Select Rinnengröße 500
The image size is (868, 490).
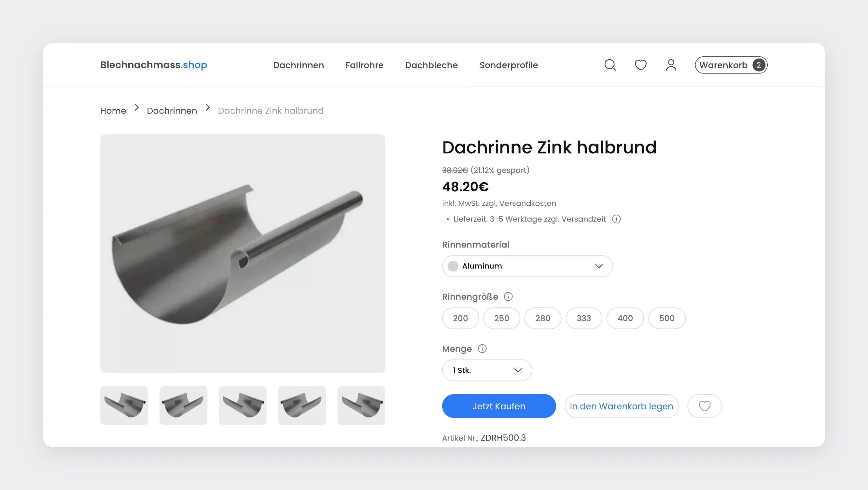[x=666, y=318]
